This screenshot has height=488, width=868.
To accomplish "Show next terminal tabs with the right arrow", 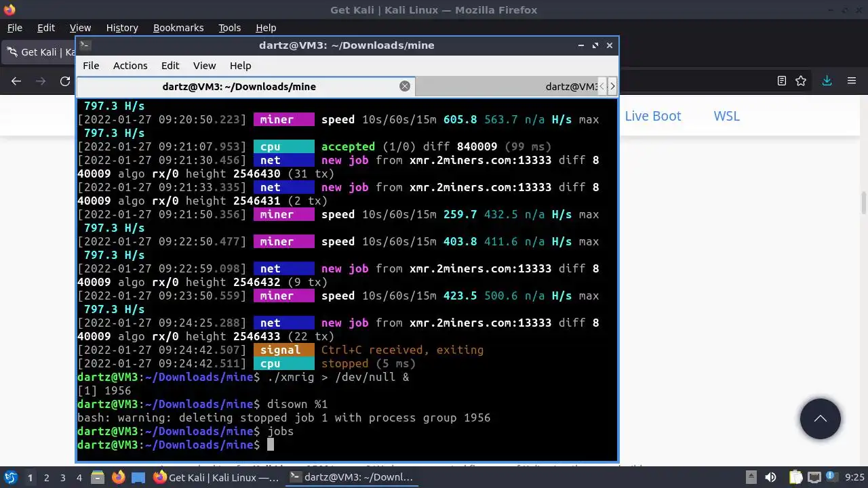I will (612, 87).
